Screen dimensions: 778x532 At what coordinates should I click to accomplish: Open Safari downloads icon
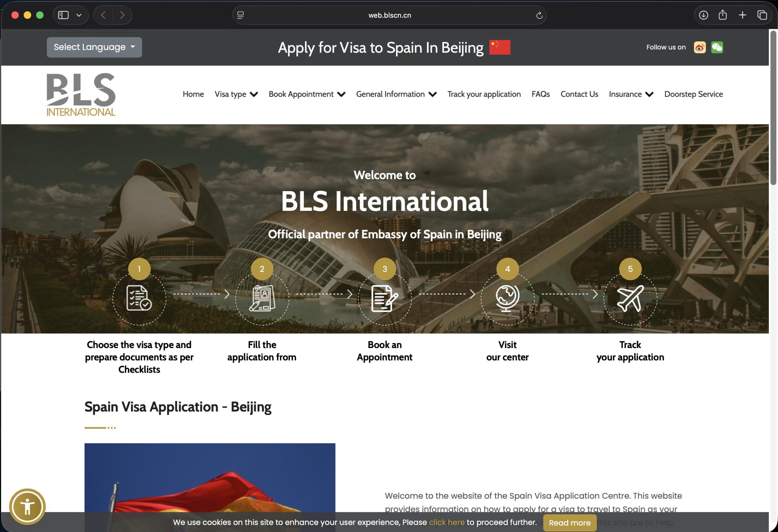point(703,15)
